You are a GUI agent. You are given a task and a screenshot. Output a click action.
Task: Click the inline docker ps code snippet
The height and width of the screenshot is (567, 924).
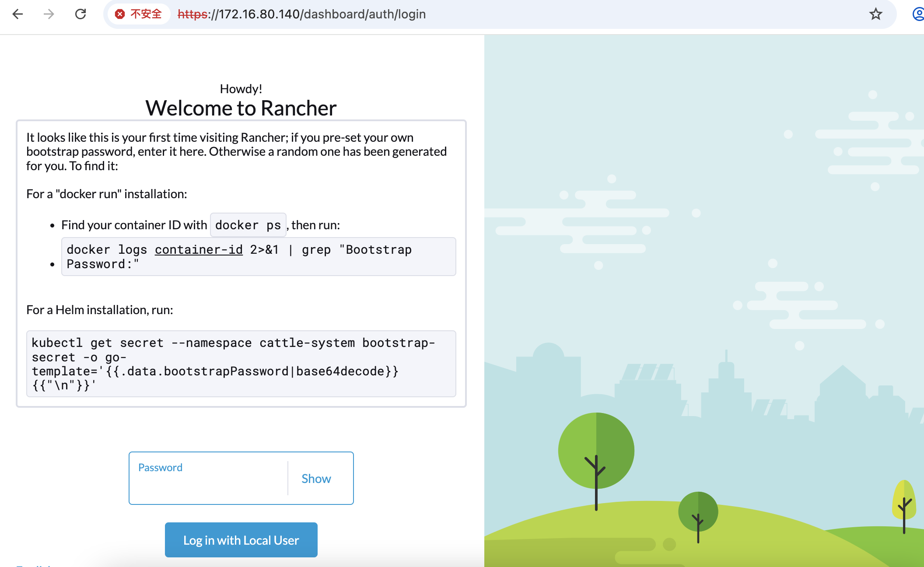tap(248, 225)
